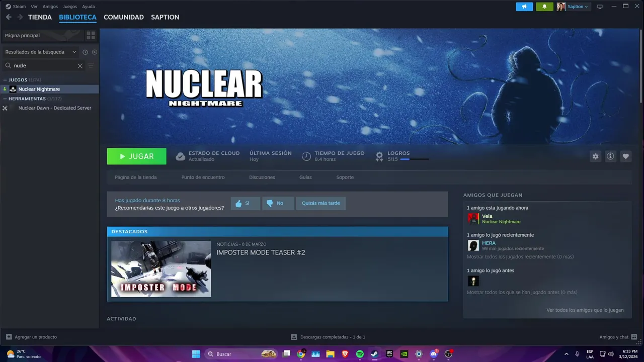644x362 pixels.
Task: Open Epic Games from the taskbar
Action: 389,354
